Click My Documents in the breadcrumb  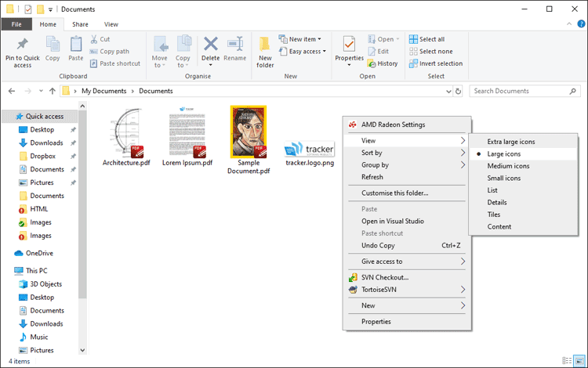click(103, 91)
